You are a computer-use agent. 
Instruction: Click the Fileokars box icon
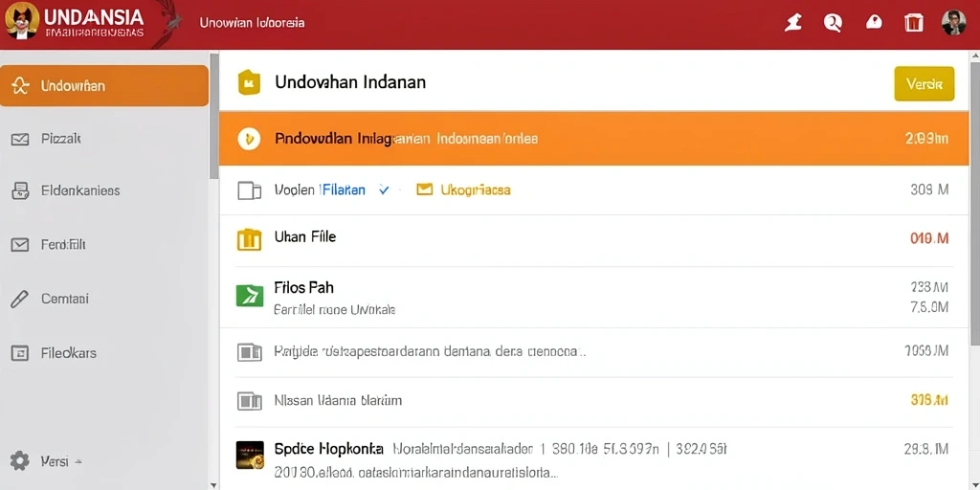click(x=20, y=353)
